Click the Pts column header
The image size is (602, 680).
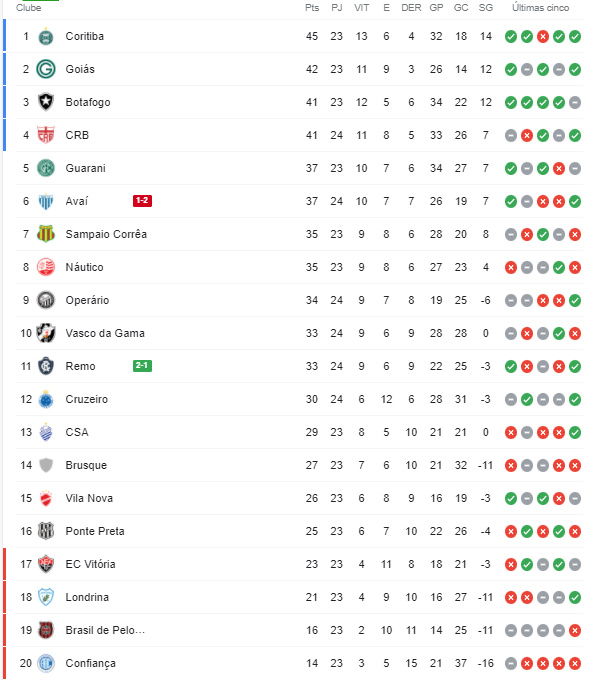[312, 8]
